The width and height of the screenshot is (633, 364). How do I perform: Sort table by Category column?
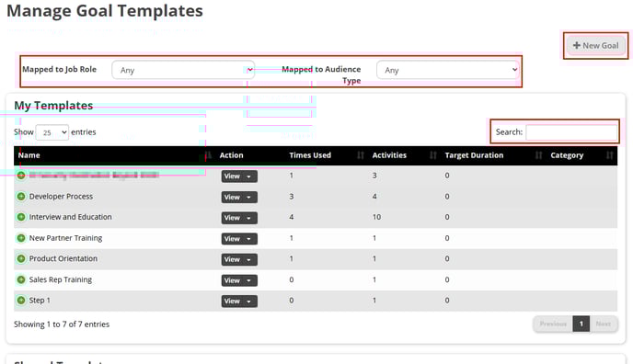tap(581, 155)
